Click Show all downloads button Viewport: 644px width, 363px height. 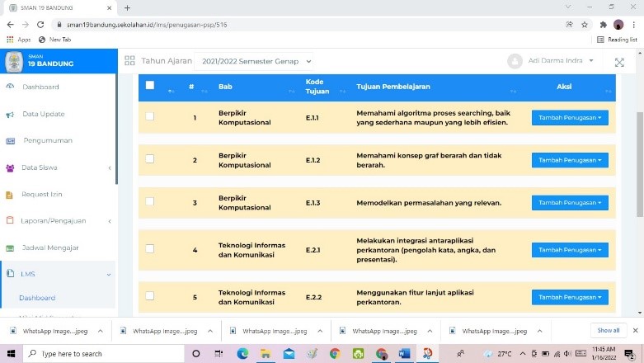pos(608,331)
